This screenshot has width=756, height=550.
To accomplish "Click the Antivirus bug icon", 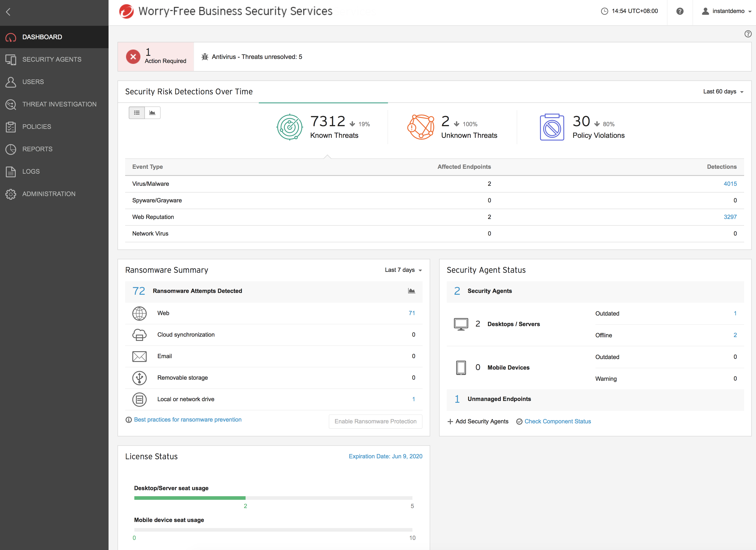I will tap(205, 57).
